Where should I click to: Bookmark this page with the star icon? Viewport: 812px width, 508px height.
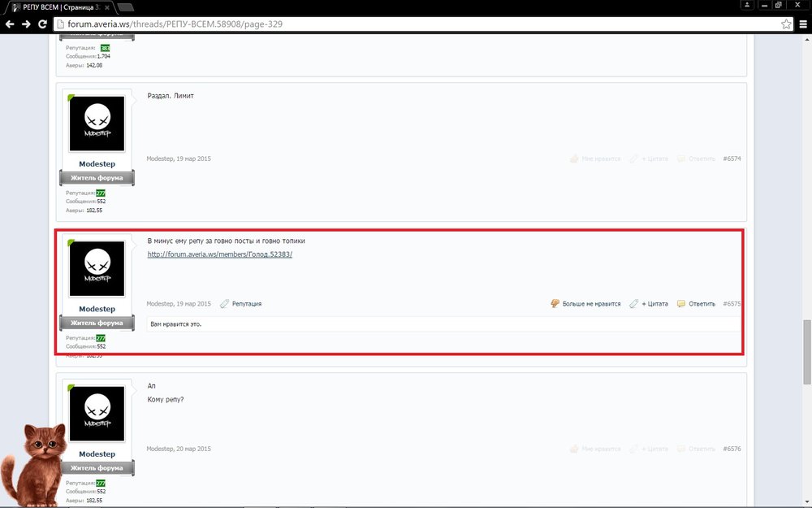pyautogui.click(x=784, y=24)
